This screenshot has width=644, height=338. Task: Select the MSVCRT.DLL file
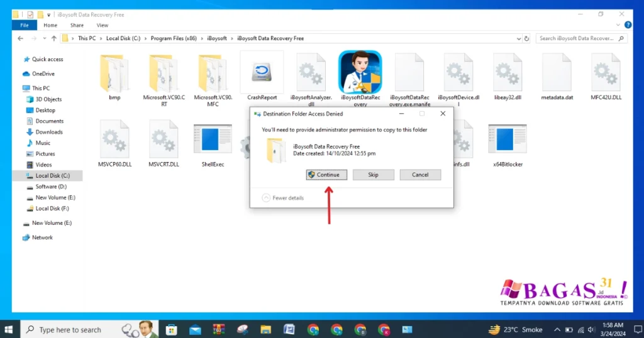pyautogui.click(x=164, y=139)
